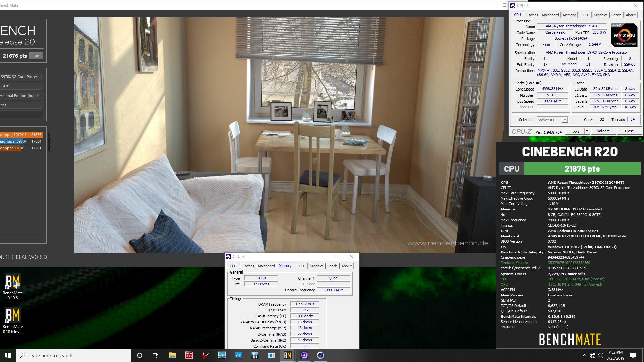644x362 pixels.
Task: Click the Memory type DDR4 field
Action: point(261,278)
